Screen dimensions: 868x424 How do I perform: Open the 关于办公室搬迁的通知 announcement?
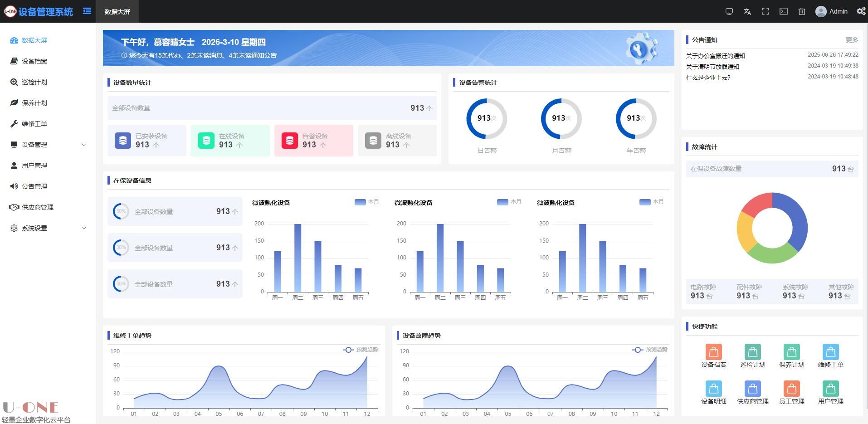(x=715, y=56)
